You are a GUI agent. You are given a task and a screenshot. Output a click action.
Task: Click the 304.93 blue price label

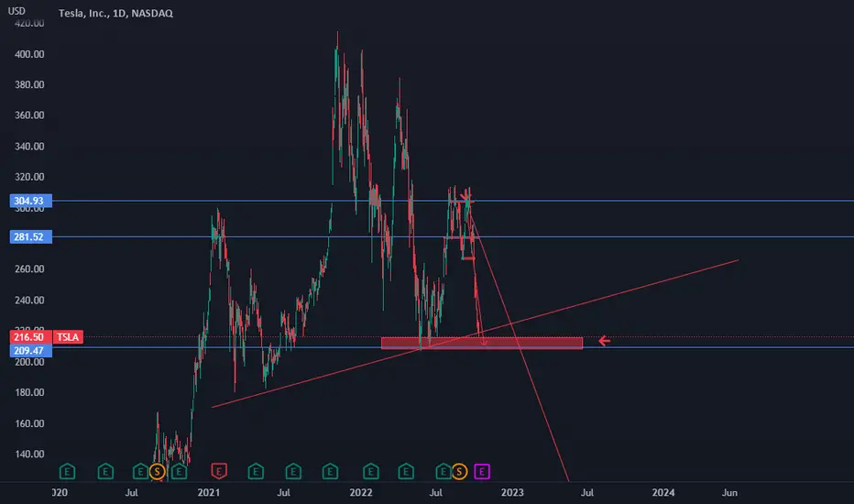coord(30,201)
